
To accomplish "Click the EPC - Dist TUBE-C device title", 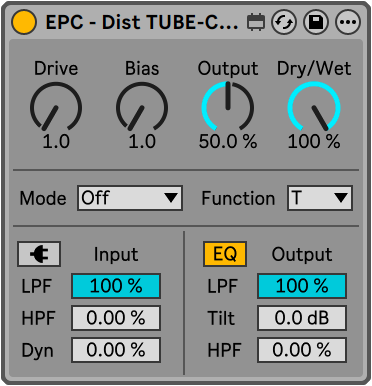I will pos(142,22).
